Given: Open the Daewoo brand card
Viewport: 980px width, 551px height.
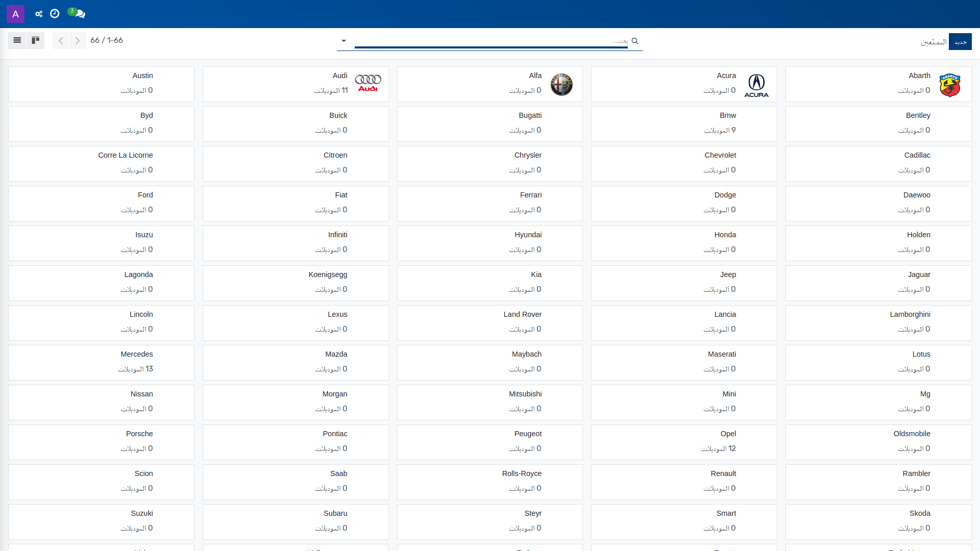Looking at the screenshot, I should [x=878, y=204].
